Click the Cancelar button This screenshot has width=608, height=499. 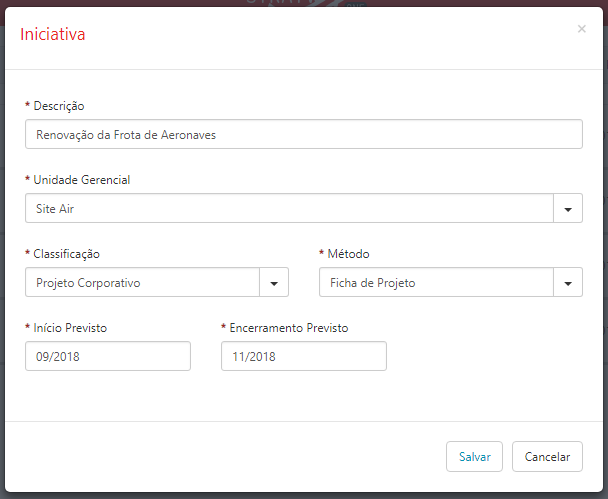[x=547, y=456]
